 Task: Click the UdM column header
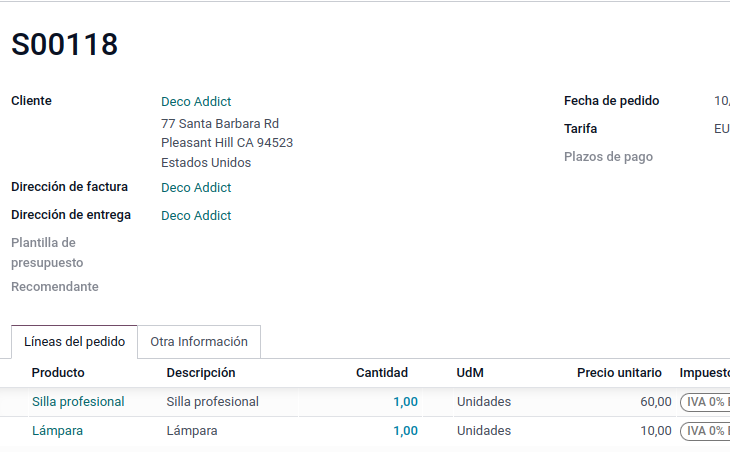coord(470,372)
